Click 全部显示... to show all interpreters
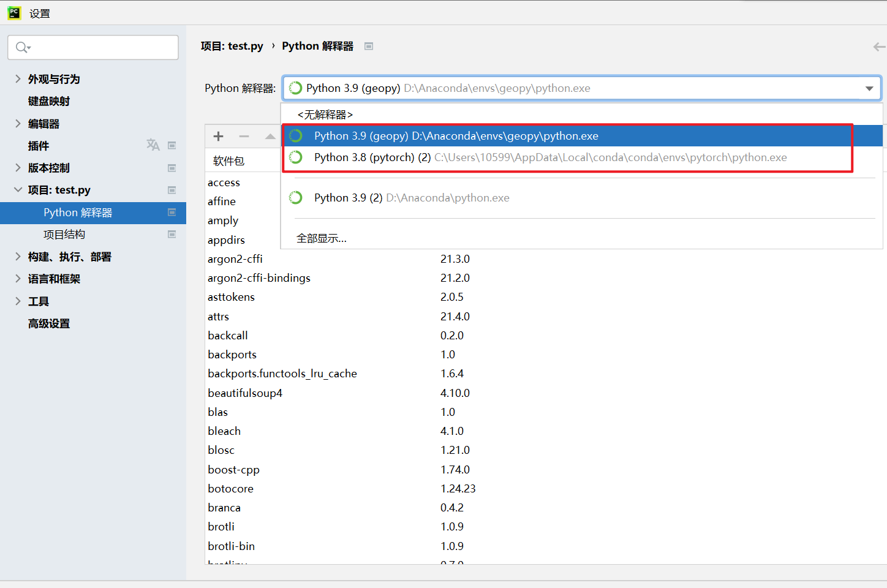Viewport: 887px width, 588px height. click(x=322, y=238)
